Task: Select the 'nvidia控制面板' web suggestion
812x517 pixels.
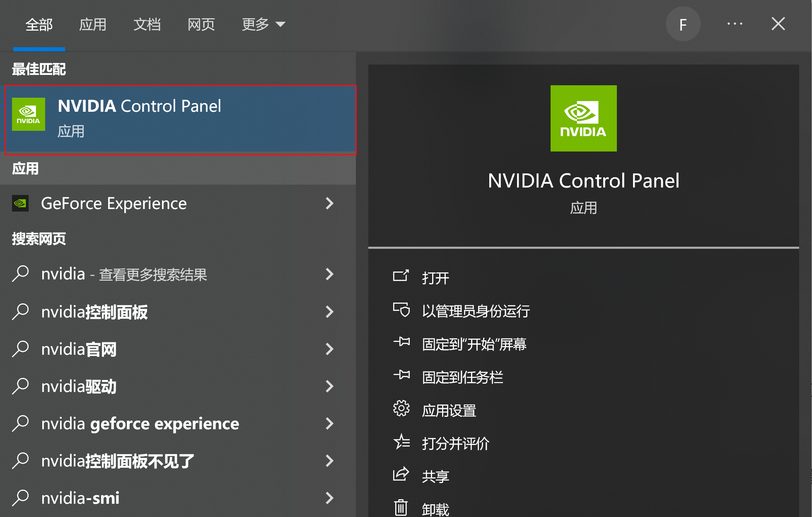Action: pyautogui.click(x=178, y=312)
